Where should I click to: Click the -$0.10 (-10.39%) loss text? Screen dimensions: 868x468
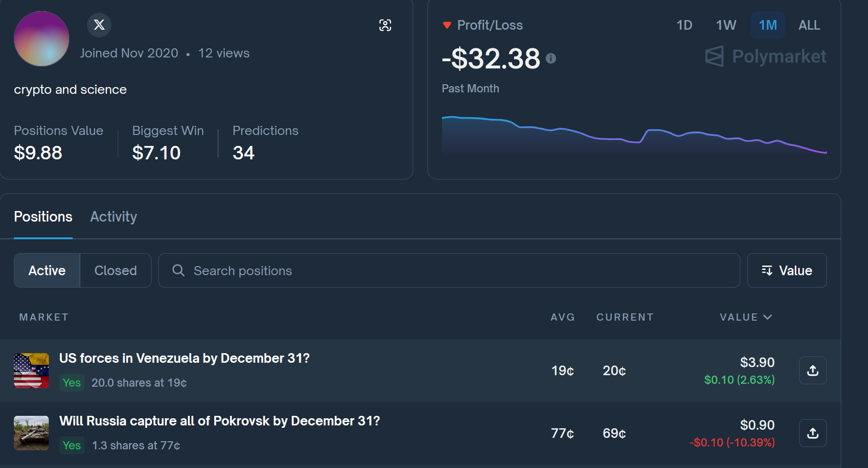click(x=732, y=442)
